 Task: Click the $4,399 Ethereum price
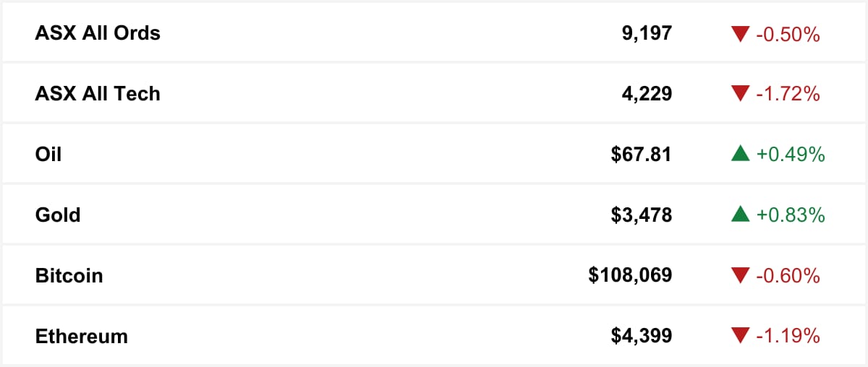click(x=642, y=337)
